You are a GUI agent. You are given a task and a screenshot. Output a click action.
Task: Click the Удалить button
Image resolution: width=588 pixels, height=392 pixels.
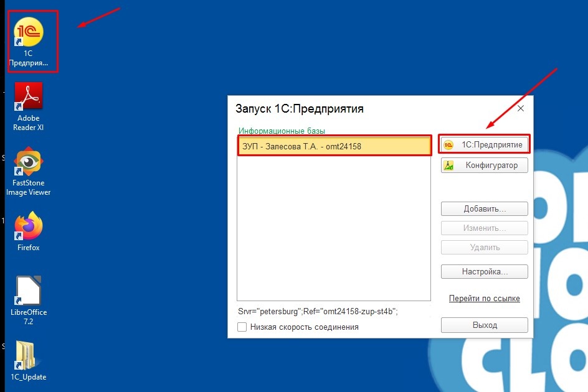pyautogui.click(x=484, y=248)
